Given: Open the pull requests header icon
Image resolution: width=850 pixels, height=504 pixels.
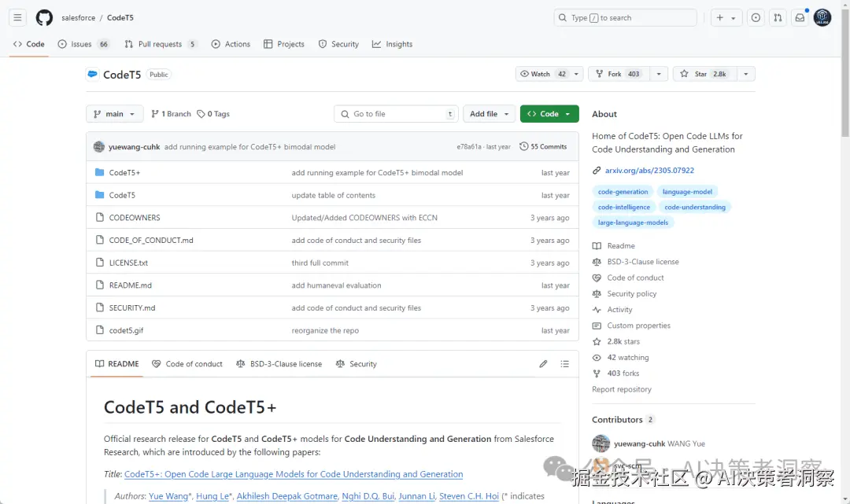Looking at the screenshot, I should pos(778,17).
